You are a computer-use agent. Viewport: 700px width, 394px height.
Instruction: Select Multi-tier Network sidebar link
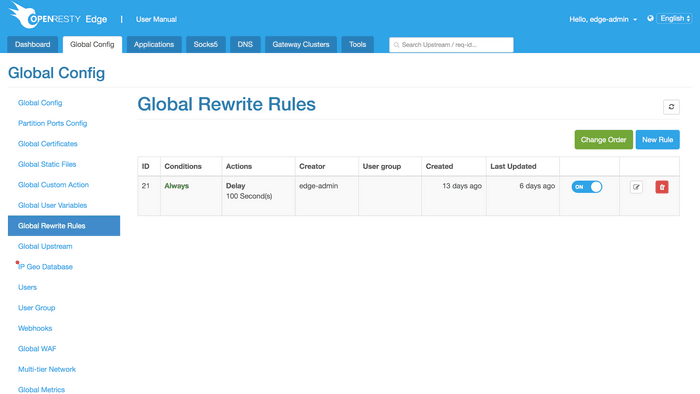coord(47,369)
